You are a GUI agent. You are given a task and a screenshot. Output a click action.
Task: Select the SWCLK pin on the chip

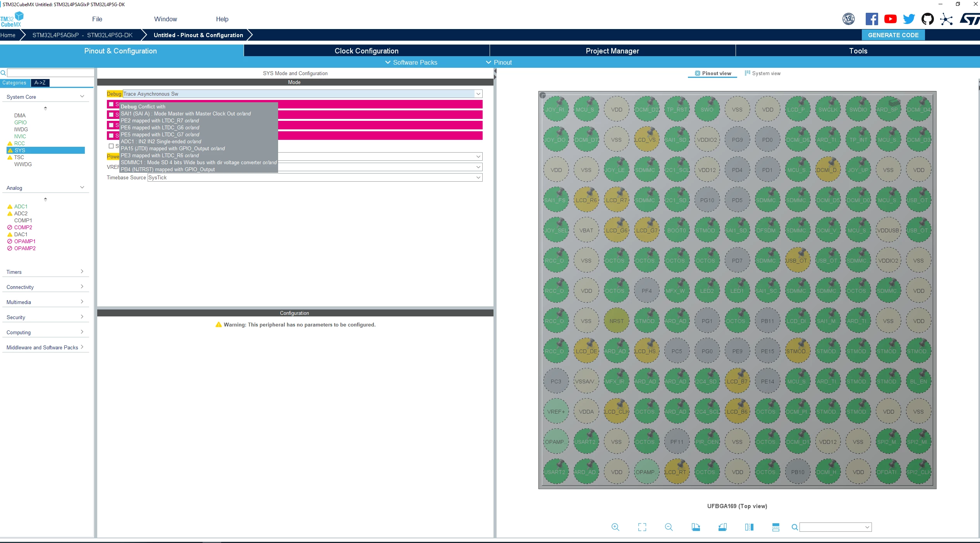pos(828,109)
